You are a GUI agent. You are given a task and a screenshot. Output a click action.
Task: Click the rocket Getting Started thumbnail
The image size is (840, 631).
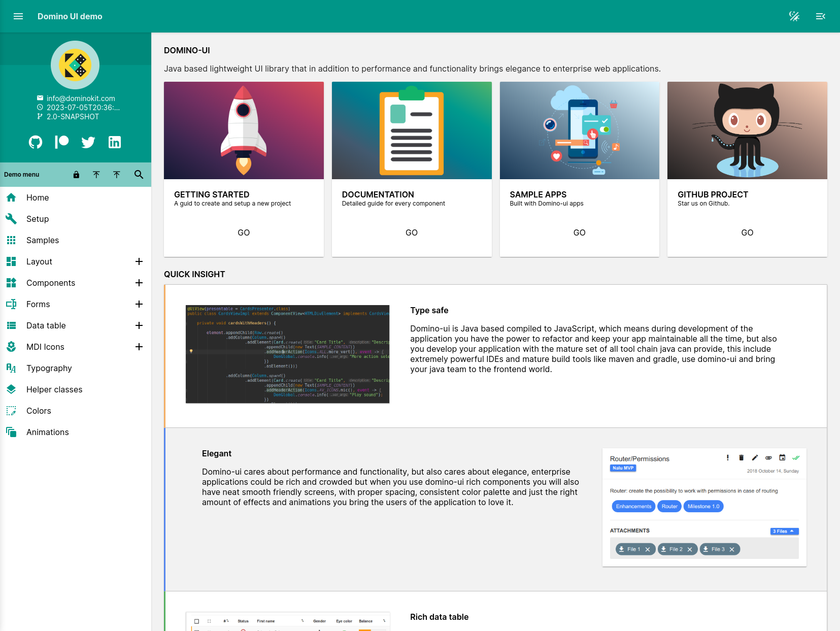coord(244,130)
